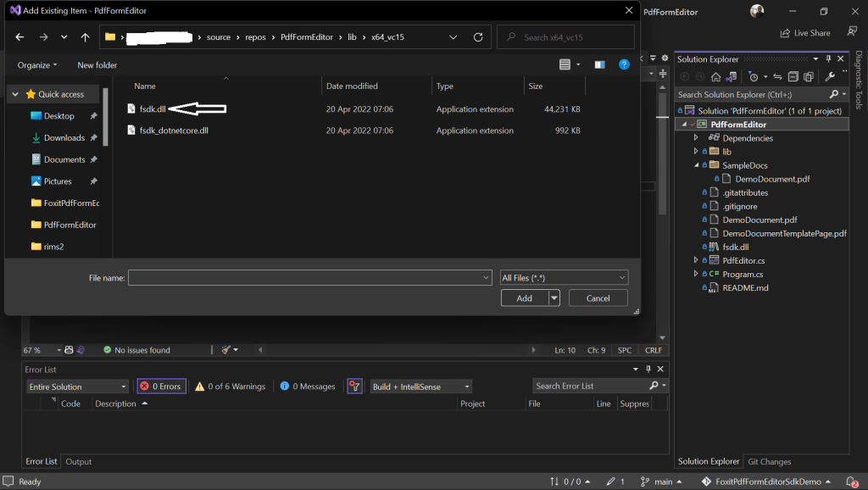
Task: Select the fsdk_dotnetcore.dll file
Action: 174,131
